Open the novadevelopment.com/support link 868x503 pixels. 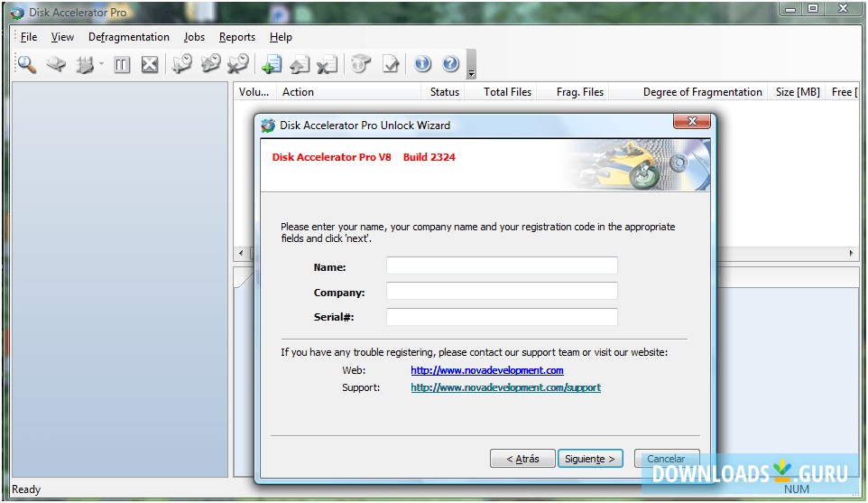point(505,387)
